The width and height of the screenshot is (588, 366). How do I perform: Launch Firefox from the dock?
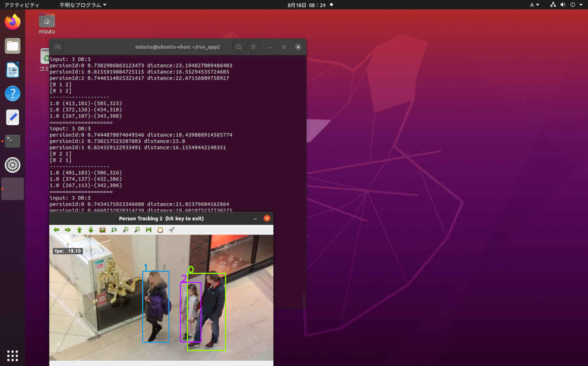(12, 22)
